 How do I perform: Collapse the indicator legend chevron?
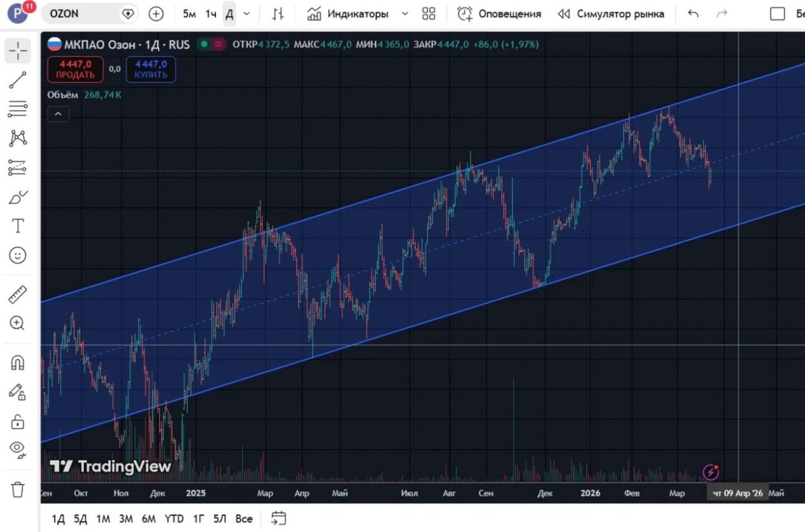click(x=58, y=114)
